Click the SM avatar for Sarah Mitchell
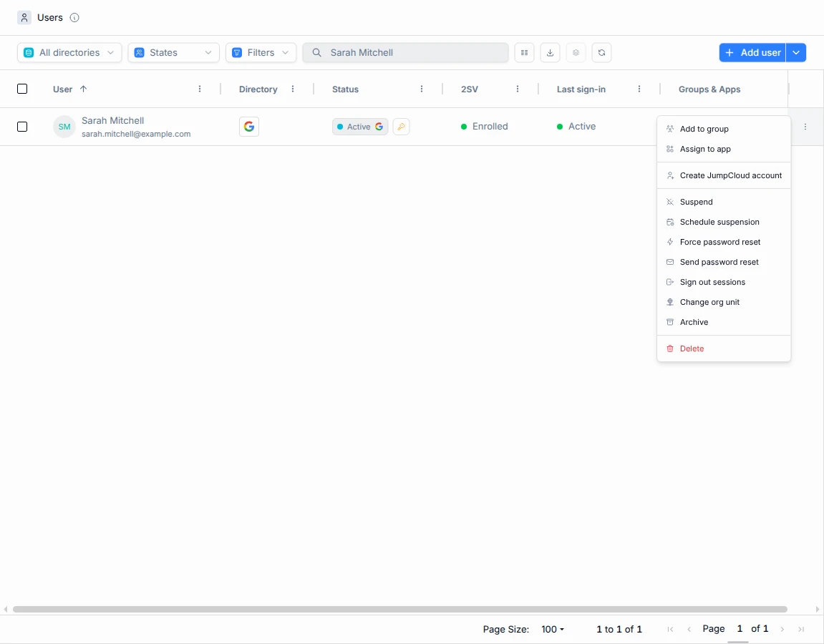 (64, 127)
